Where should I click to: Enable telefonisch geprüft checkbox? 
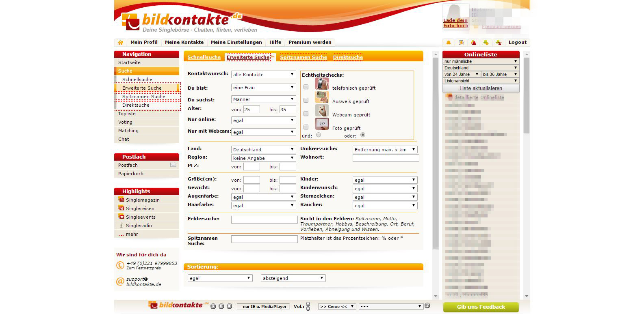(x=306, y=87)
